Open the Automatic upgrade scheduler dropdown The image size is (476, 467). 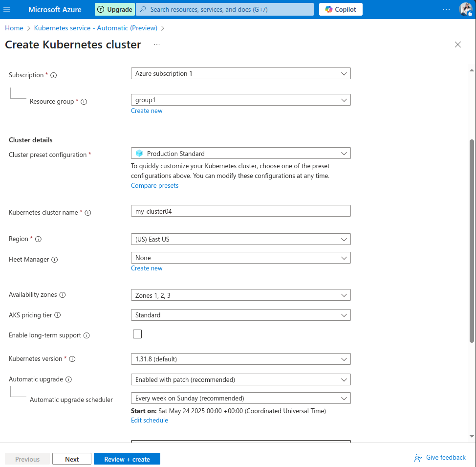pyautogui.click(x=240, y=398)
